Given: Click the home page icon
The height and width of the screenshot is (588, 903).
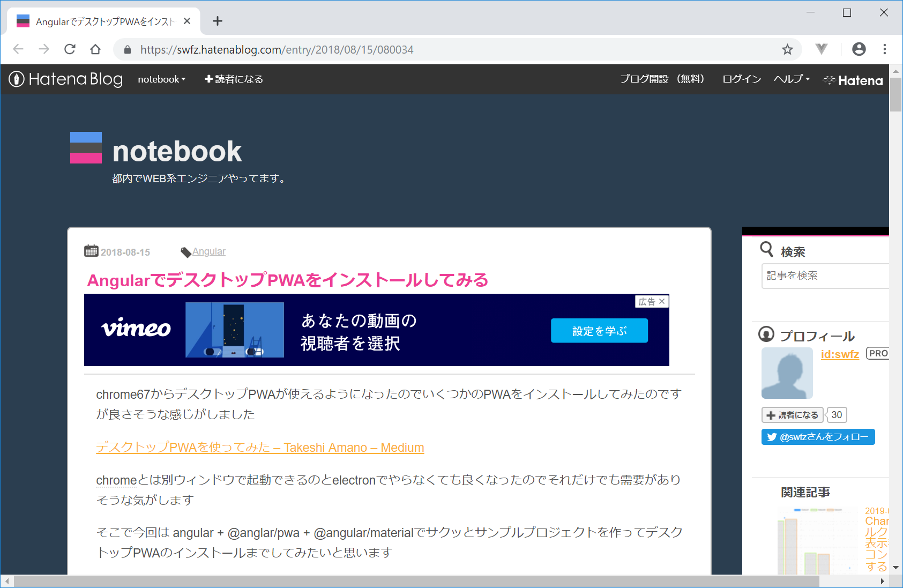Looking at the screenshot, I should click(x=95, y=49).
